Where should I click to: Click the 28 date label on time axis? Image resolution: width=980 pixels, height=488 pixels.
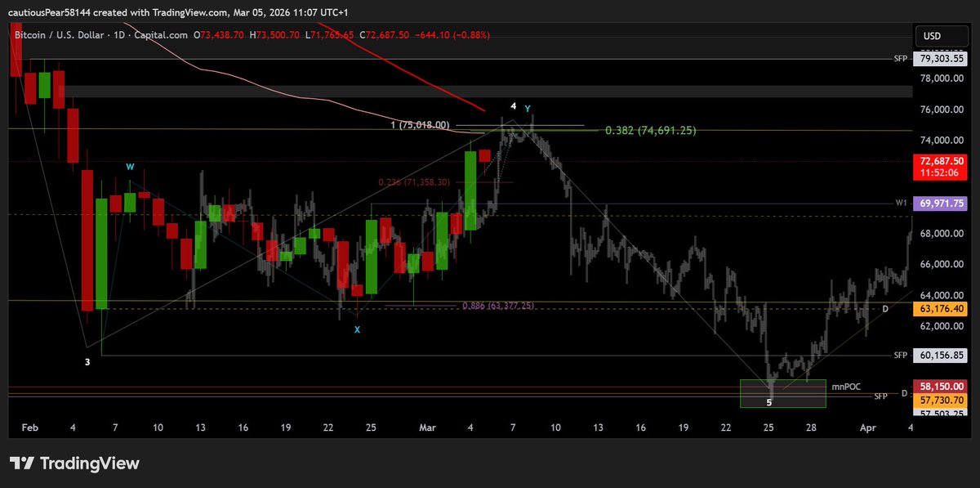811,428
